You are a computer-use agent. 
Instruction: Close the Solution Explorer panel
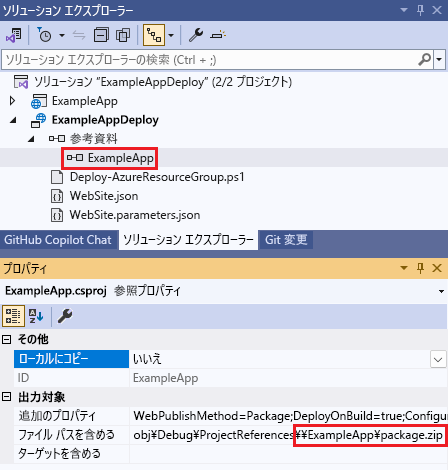[437, 10]
